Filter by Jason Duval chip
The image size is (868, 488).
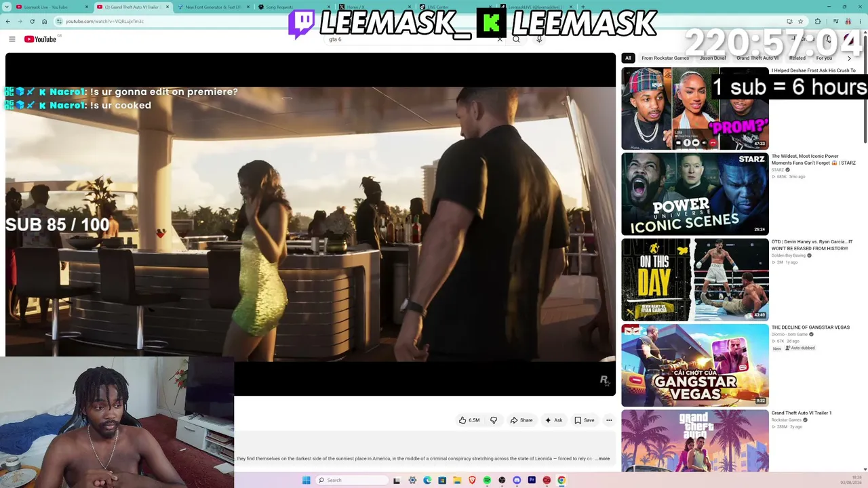pyautogui.click(x=713, y=58)
